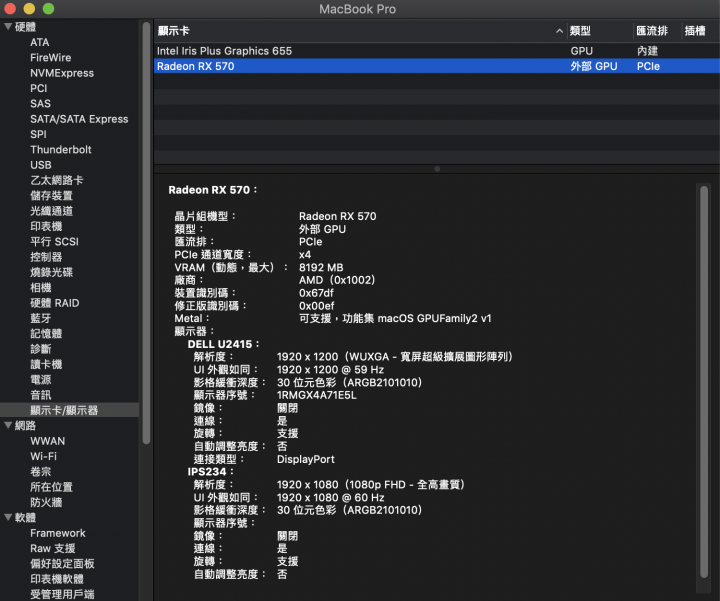The height and width of the screenshot is (601, 720).
Task: Select Intel Iris Plus Graphics 655 row
Action: pos(437,51)
